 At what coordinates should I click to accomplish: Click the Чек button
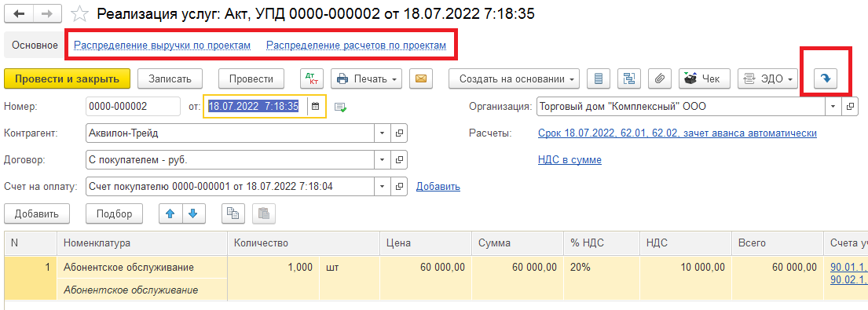click(x=705, y=78)
